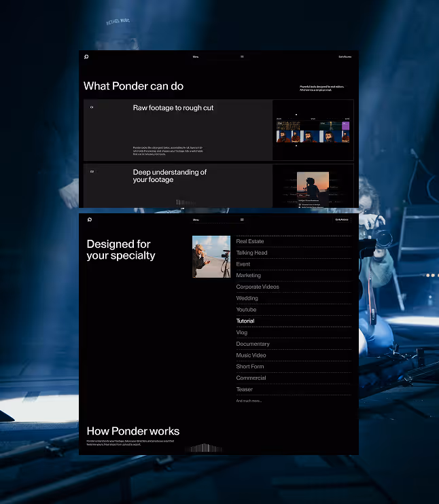Click the How Ponder works description paragraph
Viewport: 439px width, 504px height.
coord(130,443)
